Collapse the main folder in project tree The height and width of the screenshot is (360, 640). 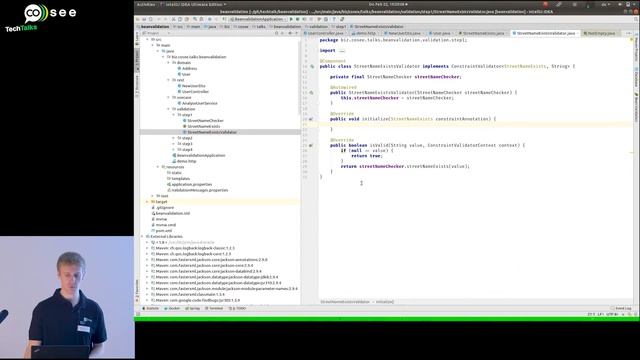tap(153, 45)
